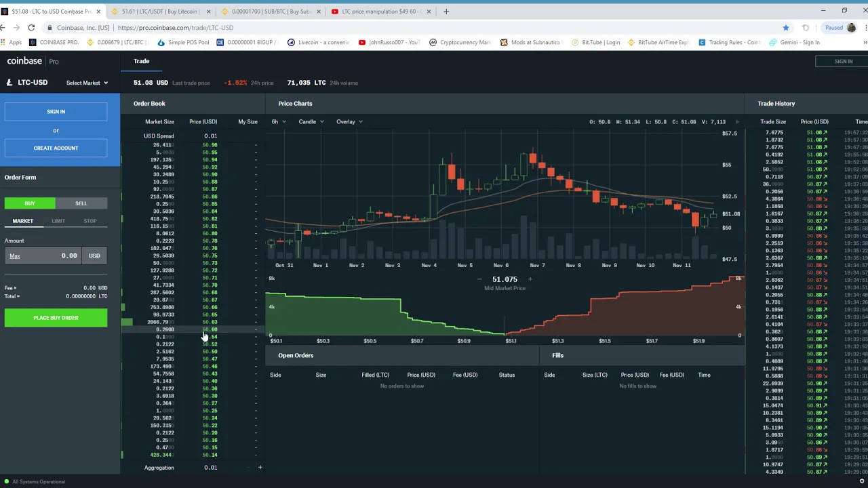Close the LTC to USD Coinbase Pro tab
The width and height of the screenshot is (868, 488).
(98, 12)
